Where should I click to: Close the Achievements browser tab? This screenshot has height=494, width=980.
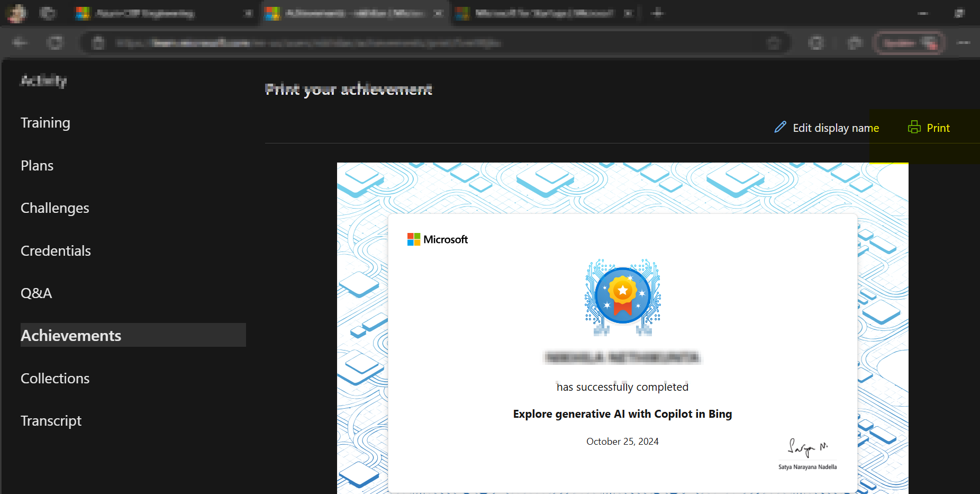tap(438, 13)
